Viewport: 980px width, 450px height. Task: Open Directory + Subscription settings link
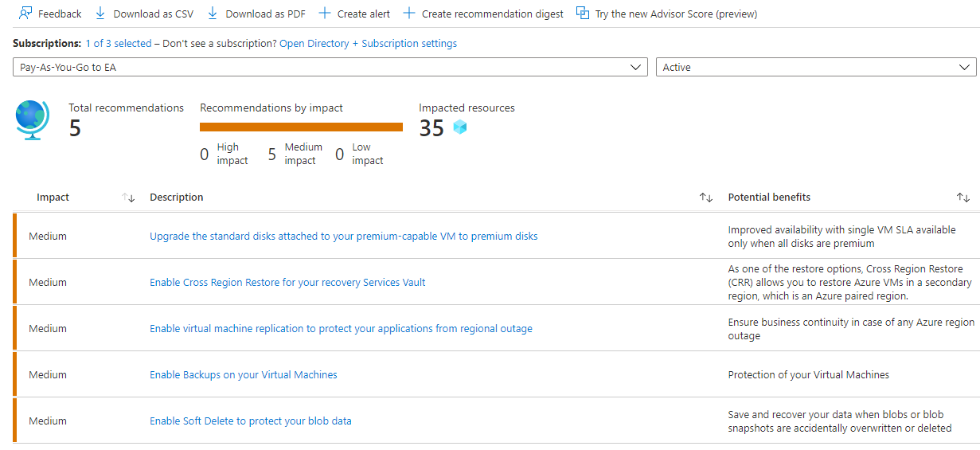coord(368,44)
